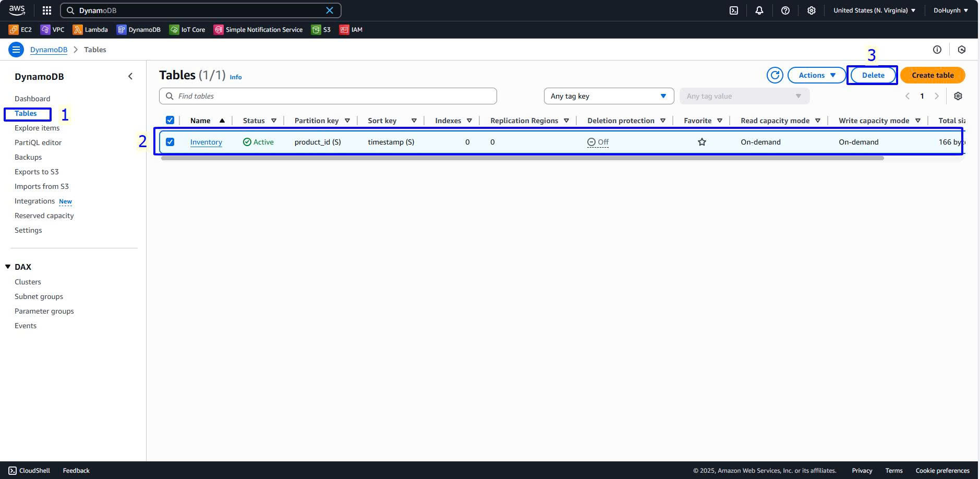The height and width of the screenshot is (479, 980).
Task: Click the refresh tables icon
Action: coord(775,75)
